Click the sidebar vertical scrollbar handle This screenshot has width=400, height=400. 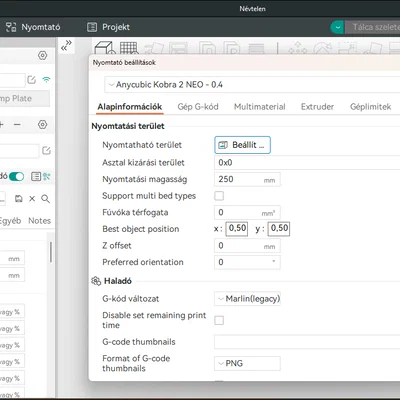51,252
